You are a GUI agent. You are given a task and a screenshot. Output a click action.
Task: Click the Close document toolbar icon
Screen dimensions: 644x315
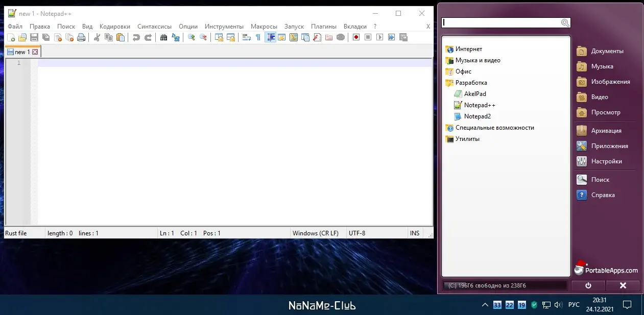(58, 37)
